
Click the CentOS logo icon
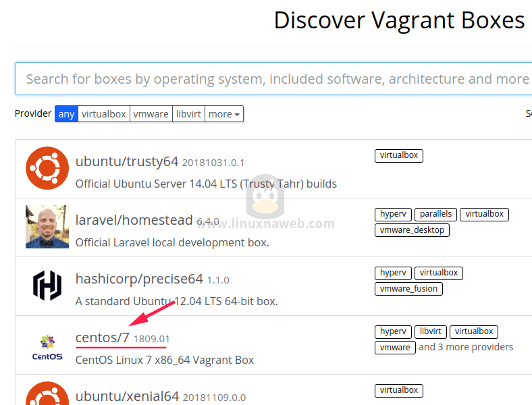47,348
